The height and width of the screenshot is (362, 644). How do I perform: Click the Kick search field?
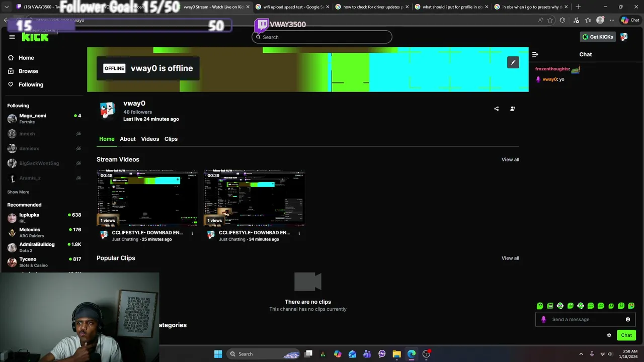(x=322, y=37)
